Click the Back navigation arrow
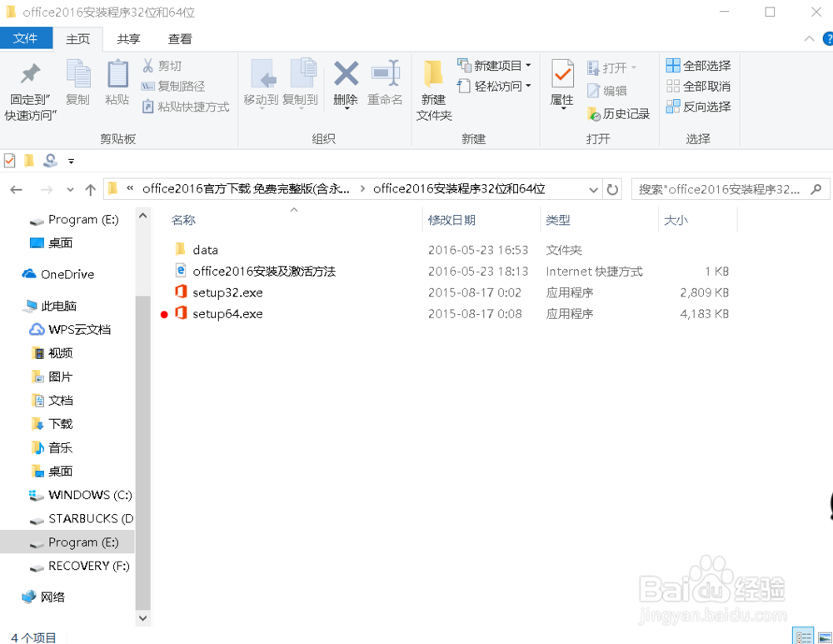The height and width of the screenshot is (644, 833). (x=17, y=190)
